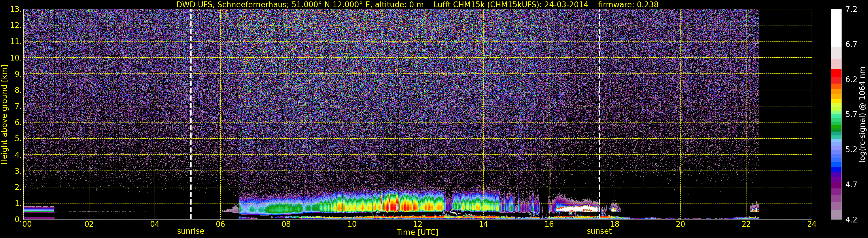868x238 pixels.
Task: Click the time axis tick '18'
Action: [614, 224]
